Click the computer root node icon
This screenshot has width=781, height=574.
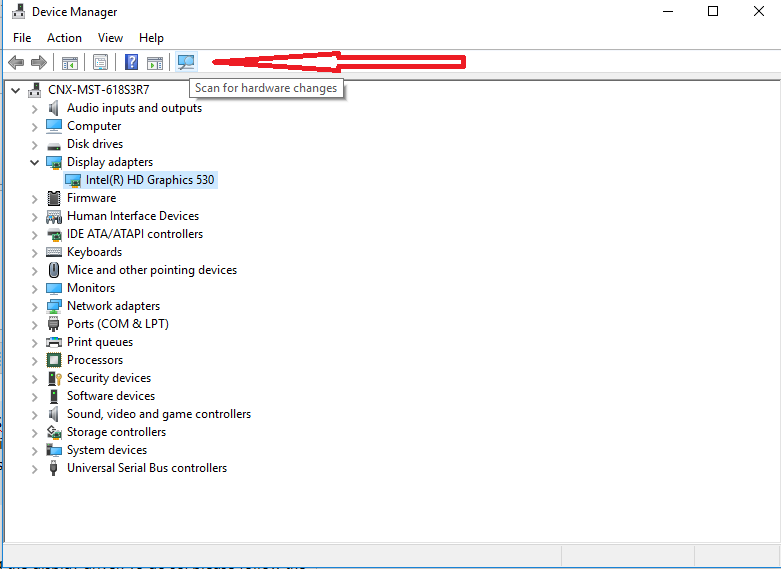34,90
